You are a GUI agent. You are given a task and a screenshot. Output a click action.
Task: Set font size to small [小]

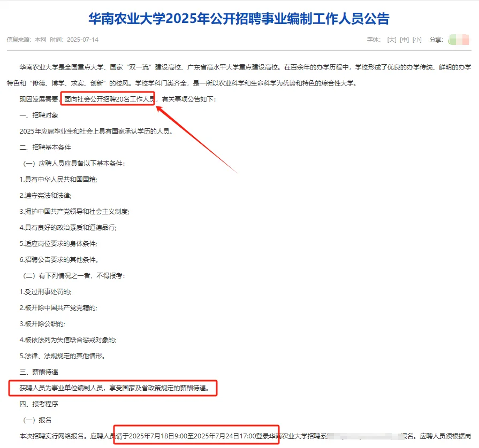417,40
